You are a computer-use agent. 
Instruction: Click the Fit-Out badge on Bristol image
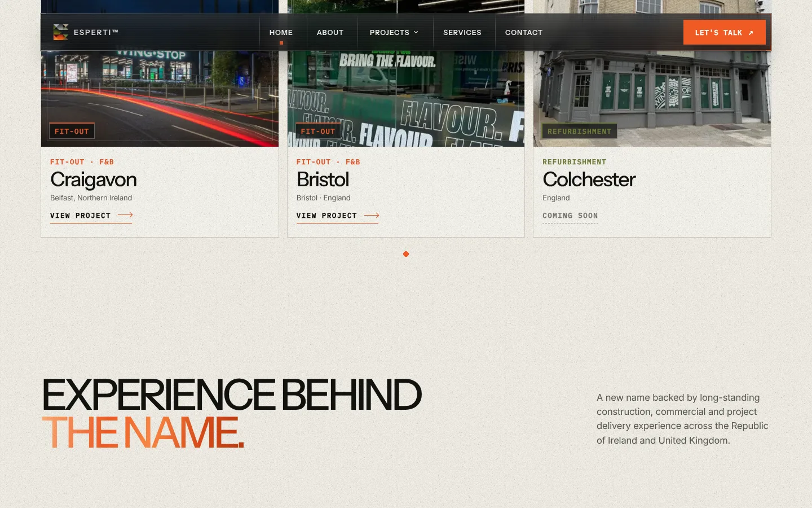(x=318, y=131)
